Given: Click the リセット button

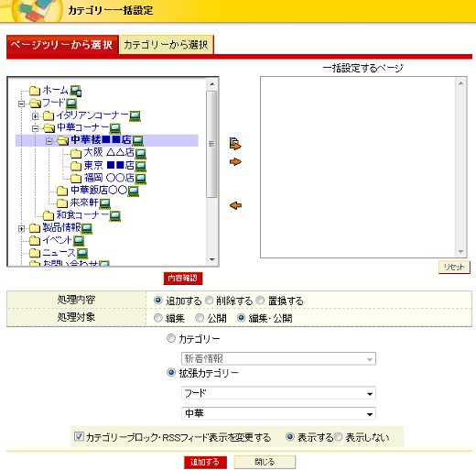Looking at the screenshot, I should tap(454, 268).
